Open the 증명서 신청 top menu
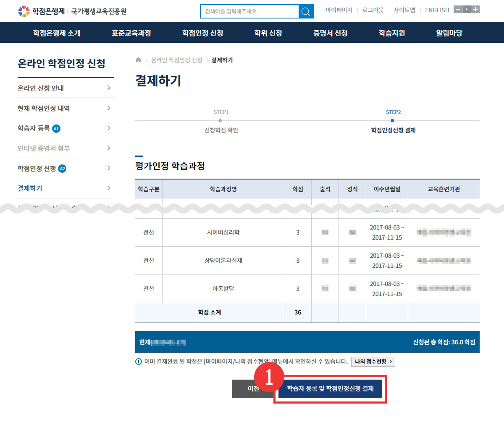The height and width of the screenshot is (433, 504). (330, 33)
